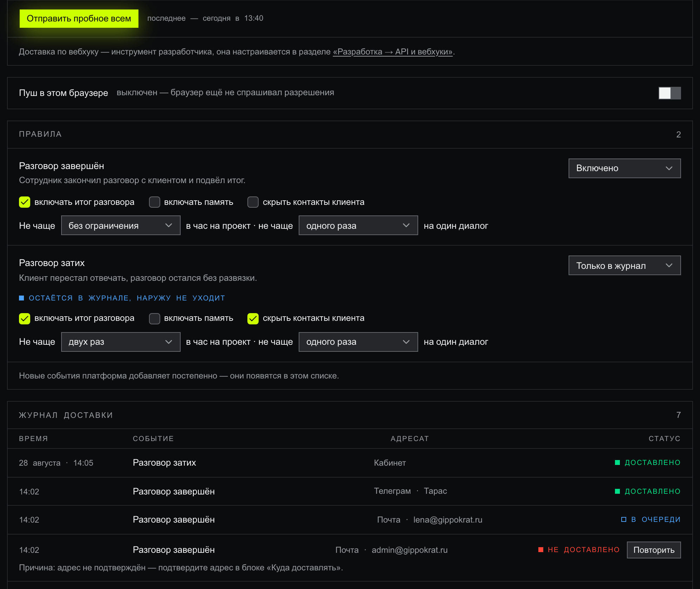Click the «НЕ ДОСТАВЛЕНО» status label
This screenshot has height=589, width=700.
tap(579, 550)
